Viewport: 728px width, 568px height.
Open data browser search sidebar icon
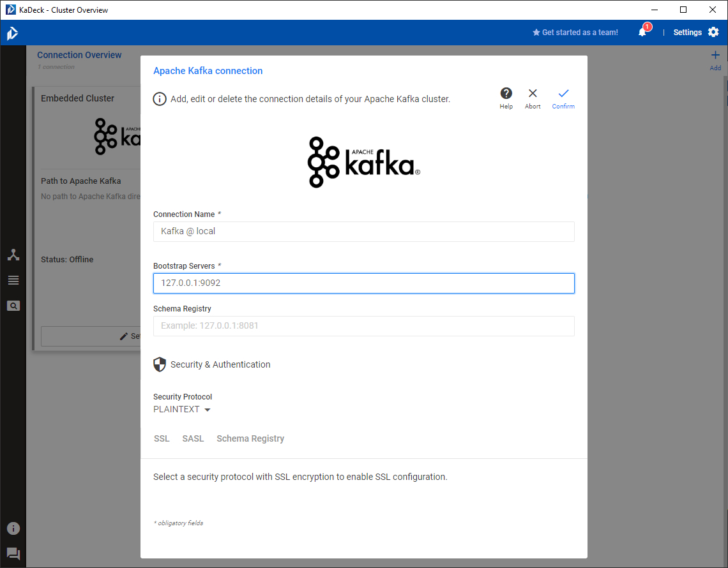13,306
